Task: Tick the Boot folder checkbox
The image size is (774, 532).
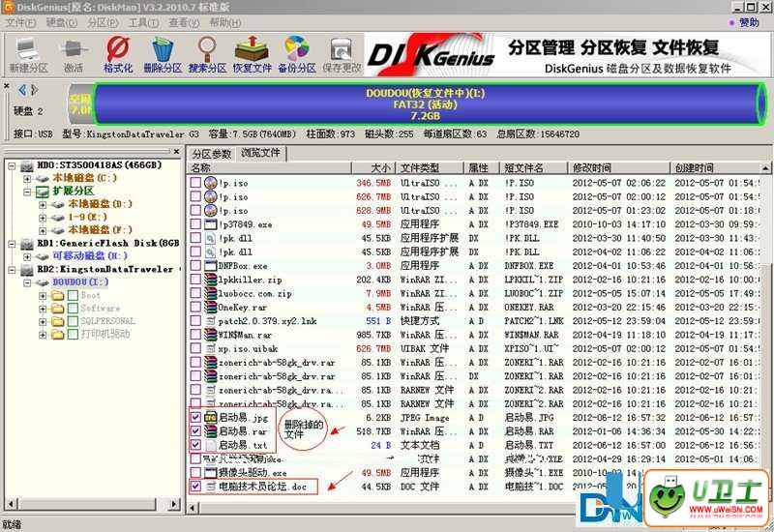Action: pos(73,296)
